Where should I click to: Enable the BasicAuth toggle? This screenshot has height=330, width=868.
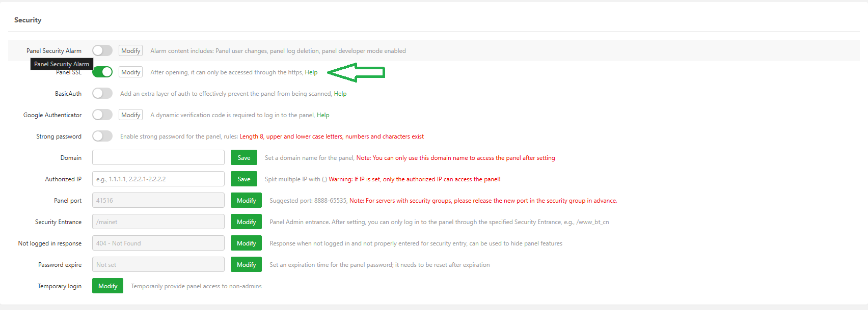(102, 93)
